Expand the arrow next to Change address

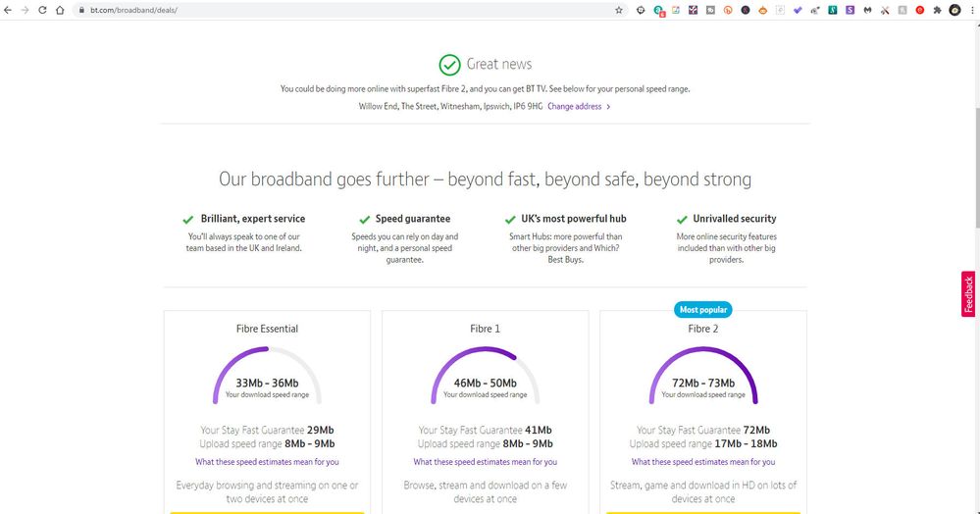[x=608, y=106]
